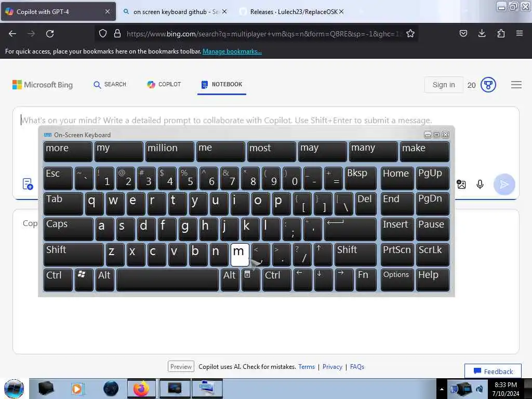This screenshot has width=532, height=399.
Task: Open the Windows Start orb
Action: click(14, 389)
